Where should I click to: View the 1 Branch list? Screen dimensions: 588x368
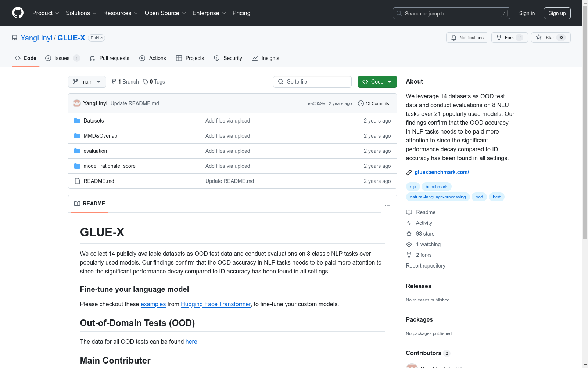click(125, 82)
